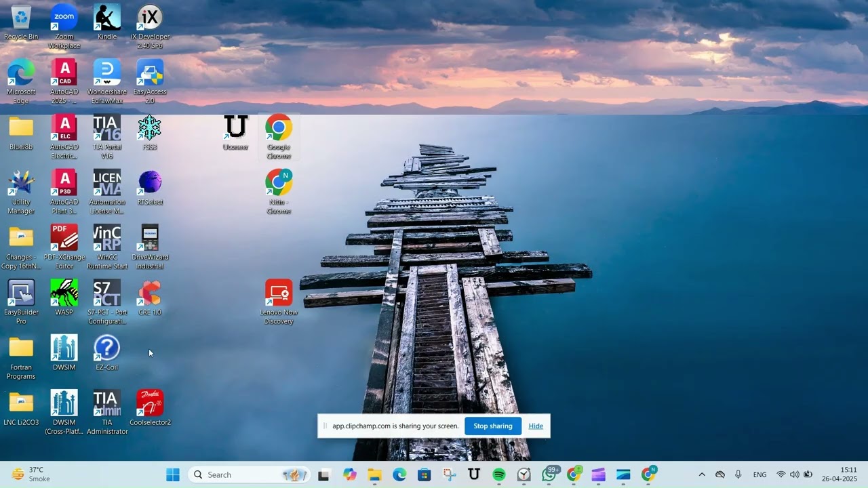This screenshot has width=868, height=488.
Task: Select the Wondershare EdrawMax shortcut
Action: pos(106,82)
